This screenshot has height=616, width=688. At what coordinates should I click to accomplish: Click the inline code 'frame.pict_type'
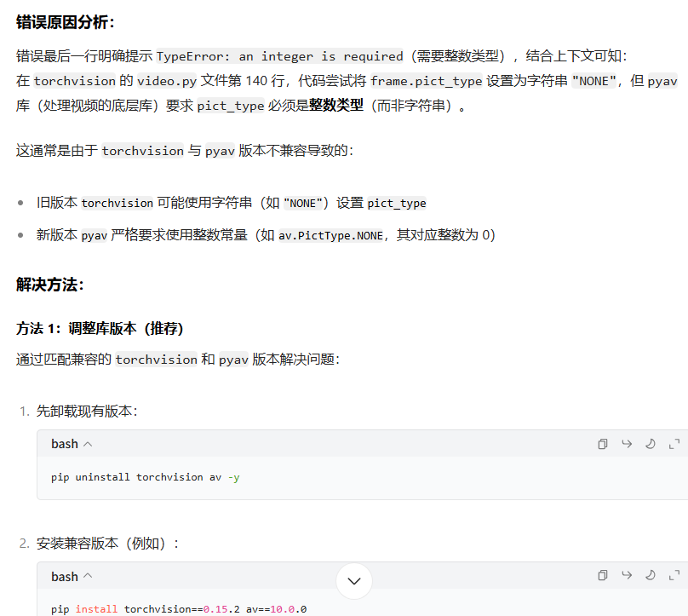[x=426, y=81]
